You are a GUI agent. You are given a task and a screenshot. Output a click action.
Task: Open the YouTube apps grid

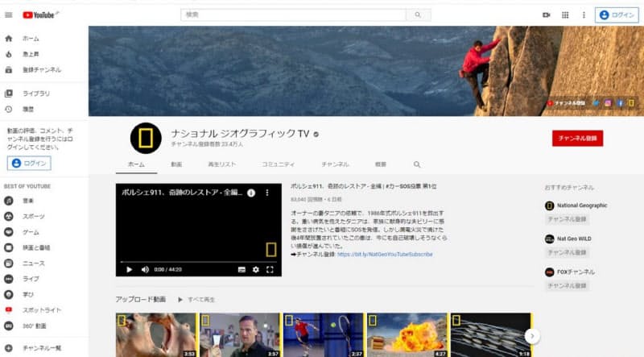tap(564, 15)
